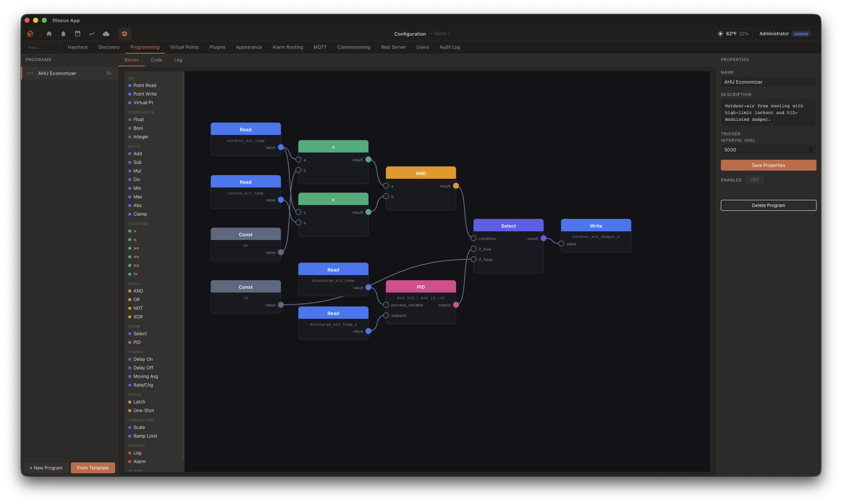This screenshot has height=504, width=842.
Task: Switch to the Haystack tab
Action: coord(78,47)
